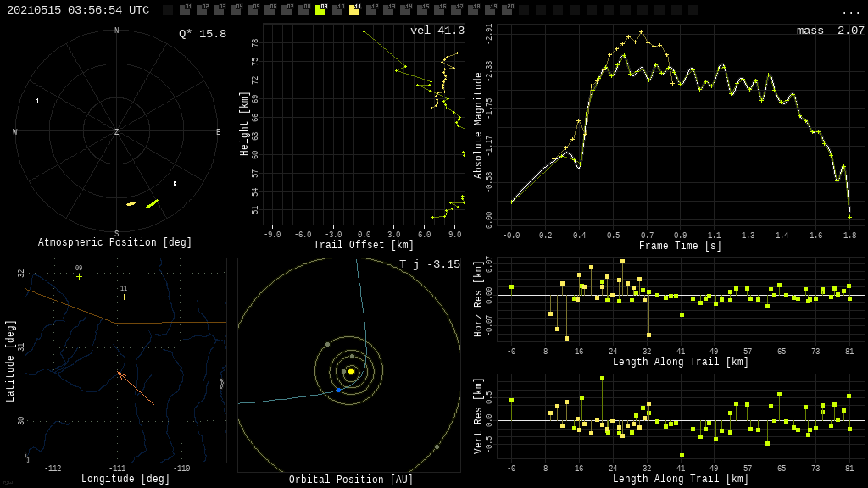Click the vel 41.3 readout
This screenshot has height=488, width=868.
(437, 31)
